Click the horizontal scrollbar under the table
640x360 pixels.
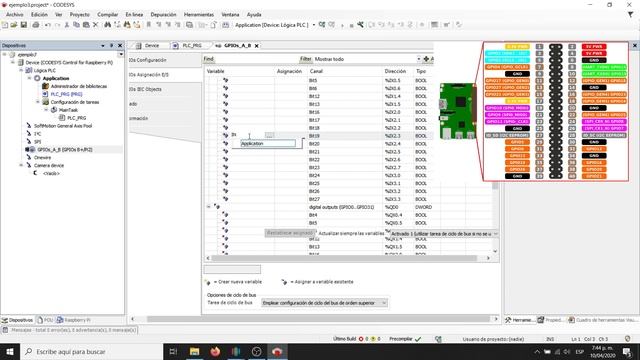344,258
